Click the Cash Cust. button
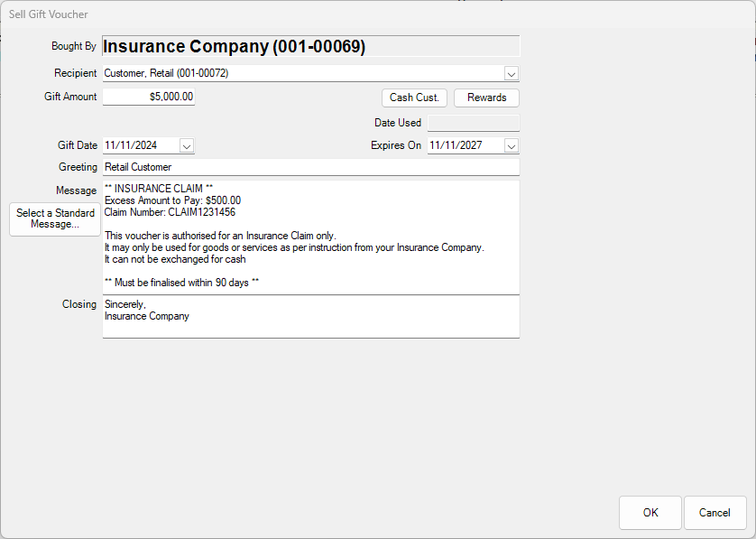Viewport: 756px width, 539px height. 414,98
